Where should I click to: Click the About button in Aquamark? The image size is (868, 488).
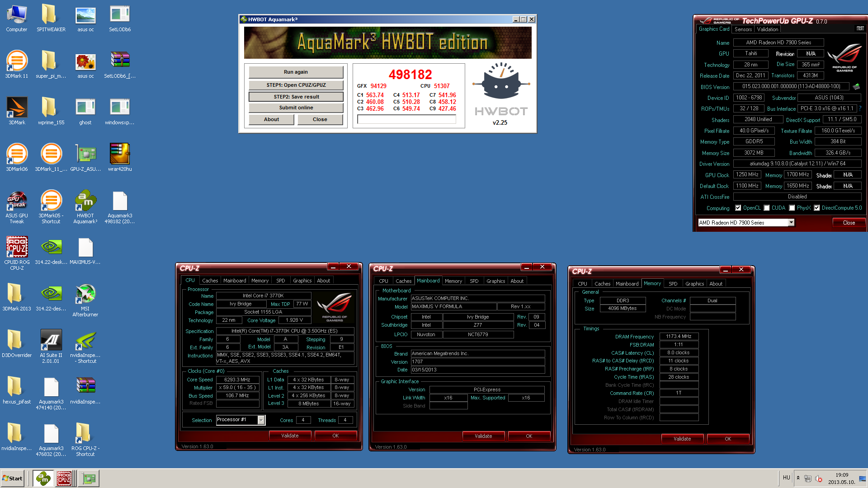click(x=271, y=119)
